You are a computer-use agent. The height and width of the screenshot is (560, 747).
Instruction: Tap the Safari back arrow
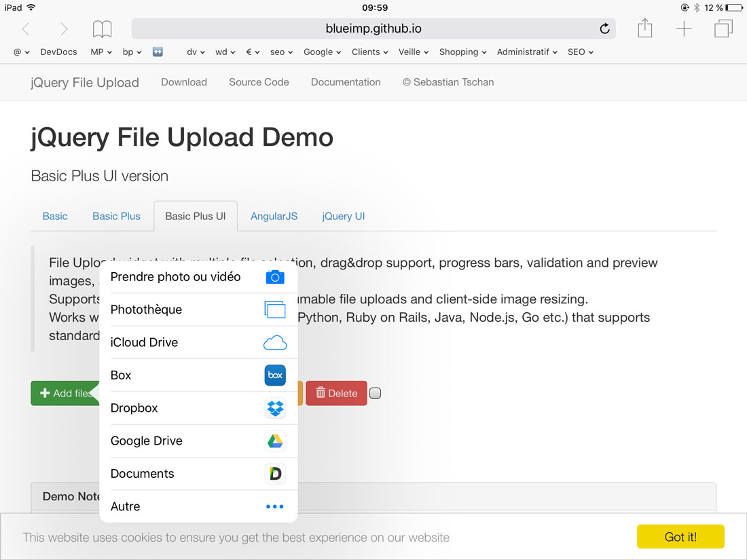[26, 29]
